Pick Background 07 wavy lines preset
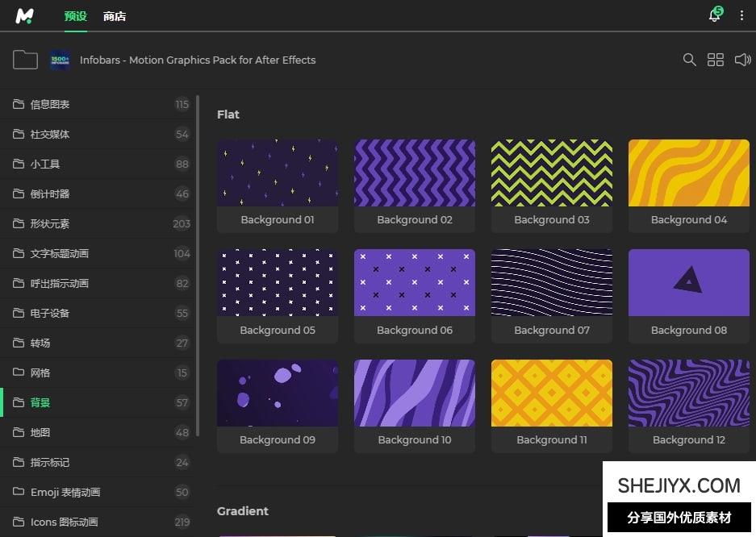The image size is (756, 537). [552, 282]
